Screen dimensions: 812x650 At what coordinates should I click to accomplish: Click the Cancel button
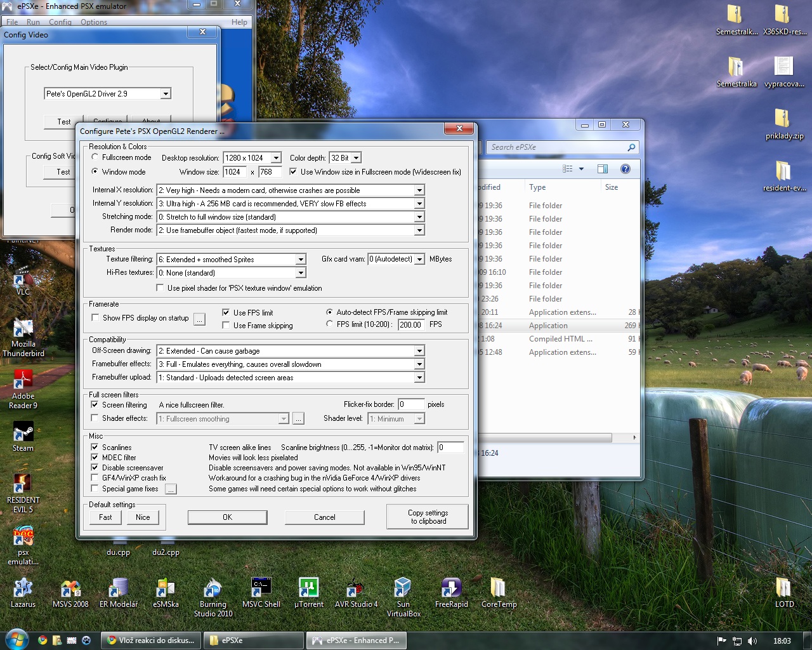point(325,517)
